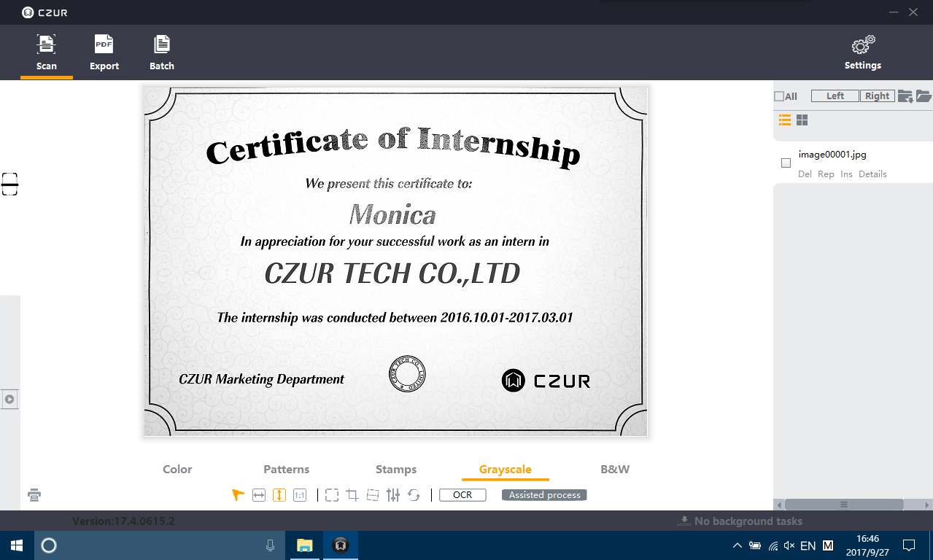Click the Cortana search circle
933x560 pixels.
coord(49,545)
